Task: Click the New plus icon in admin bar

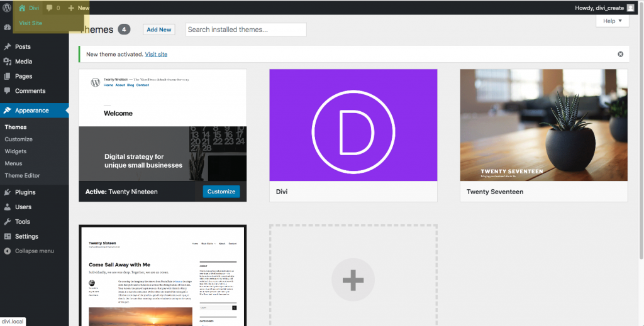Action: click(x=71, y=8)
